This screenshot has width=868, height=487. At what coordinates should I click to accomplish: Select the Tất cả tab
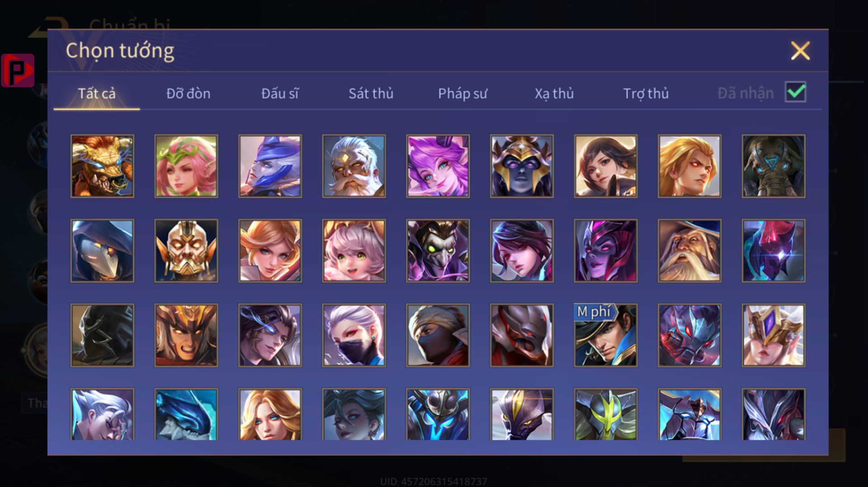97,94
